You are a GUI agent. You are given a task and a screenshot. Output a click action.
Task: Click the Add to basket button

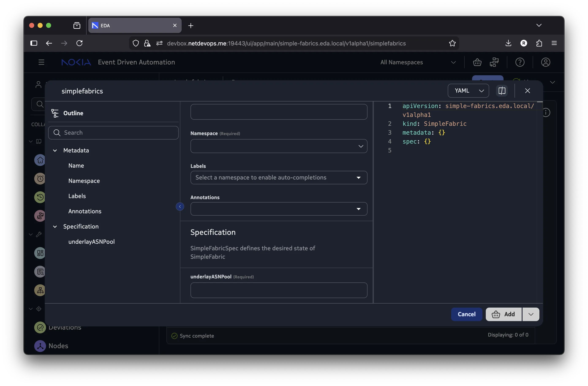pos(504,314)
